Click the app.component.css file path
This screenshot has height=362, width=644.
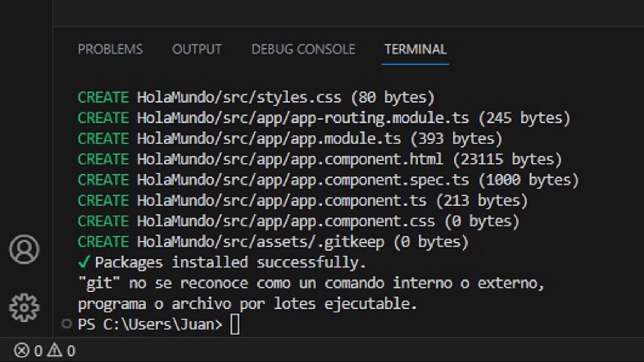286,221
